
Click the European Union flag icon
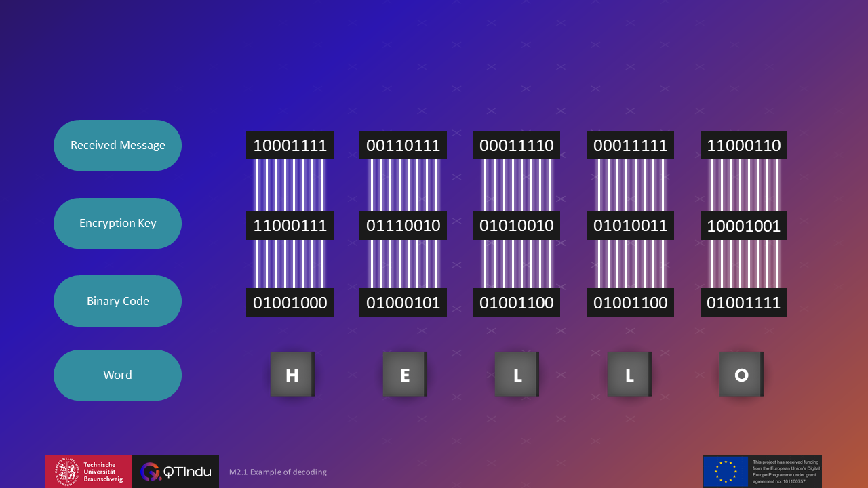(x=726, y=472)
